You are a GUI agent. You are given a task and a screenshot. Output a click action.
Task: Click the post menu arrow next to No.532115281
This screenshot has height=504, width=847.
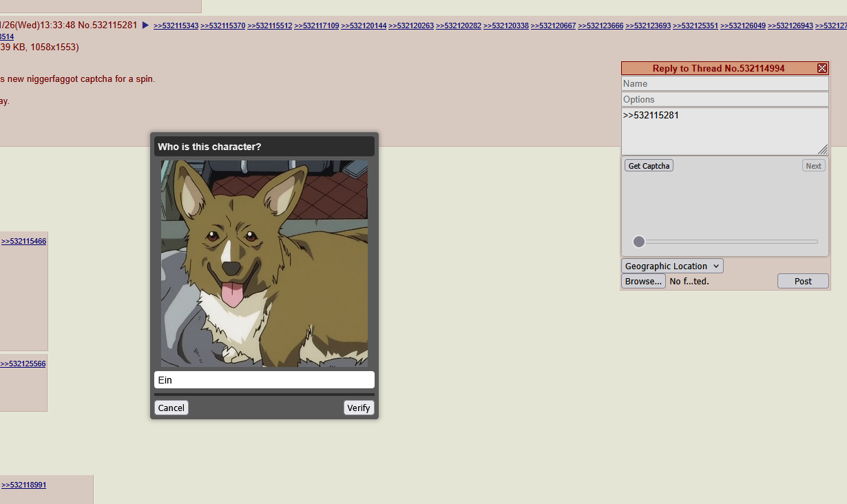pos(145,25)
